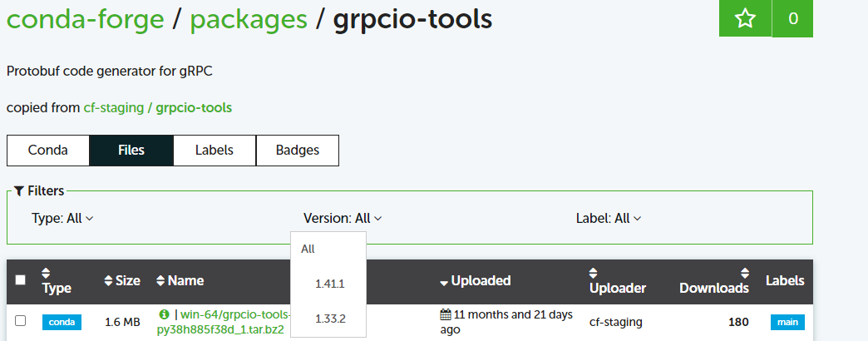This screenshot has width=868, height=341.
Task: Follow the cf-staging / grpcio-tools link
Action: click(158, 107)
